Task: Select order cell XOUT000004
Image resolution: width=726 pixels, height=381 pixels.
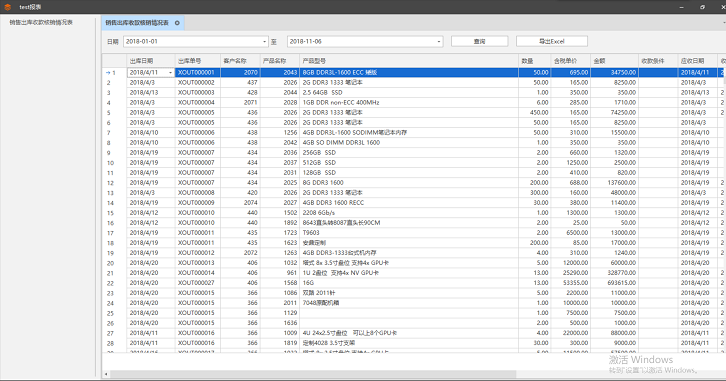Action: pyautogui.click(x=198, y=103)
